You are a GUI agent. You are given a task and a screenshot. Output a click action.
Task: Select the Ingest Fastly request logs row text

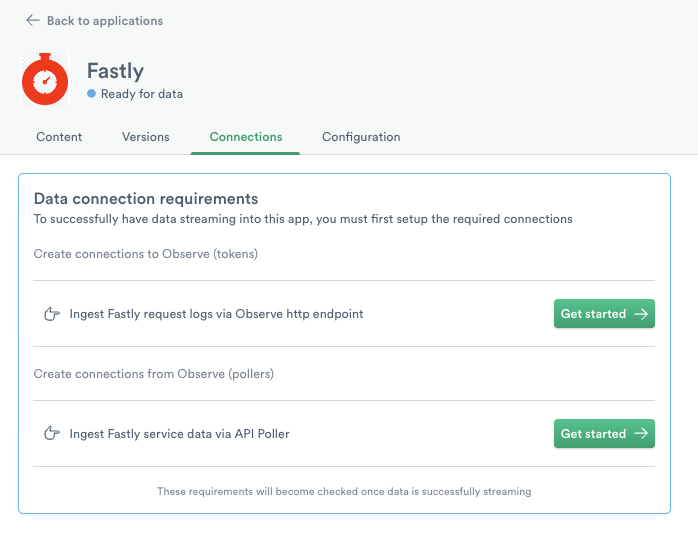[x=216, y=314]
